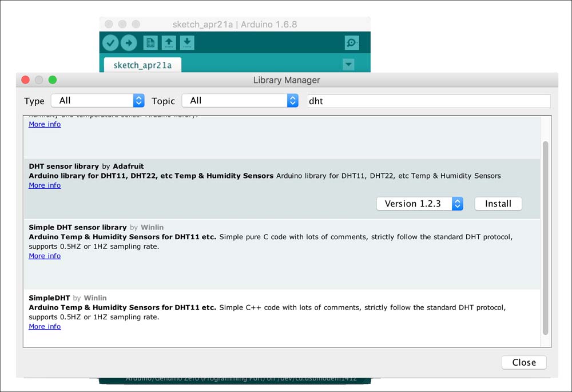Click the Library Manager title text
The image size is (572, 392).
(287, 80)
